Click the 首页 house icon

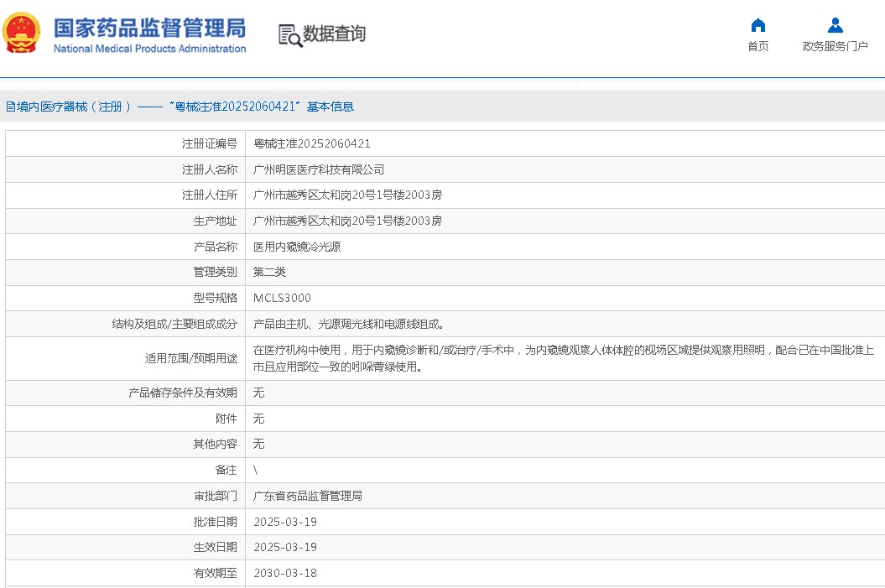click(757, 24)
